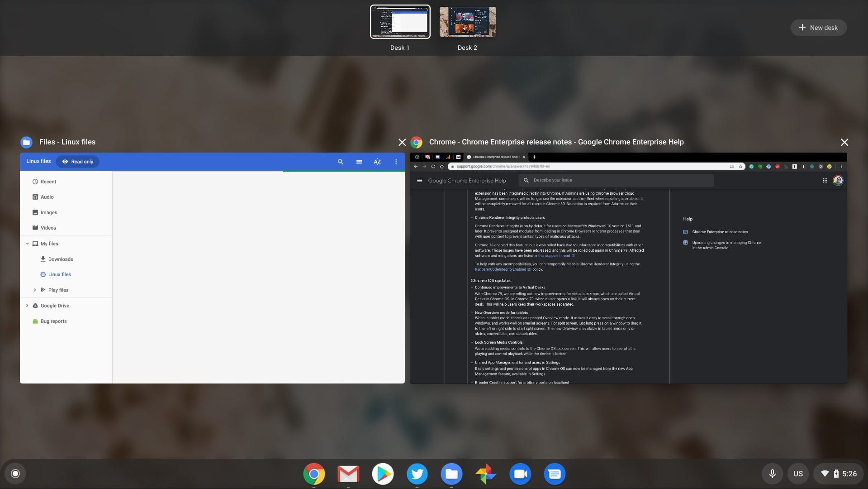
Task: Close the Chrome overview window
Action: coord(844,142)
